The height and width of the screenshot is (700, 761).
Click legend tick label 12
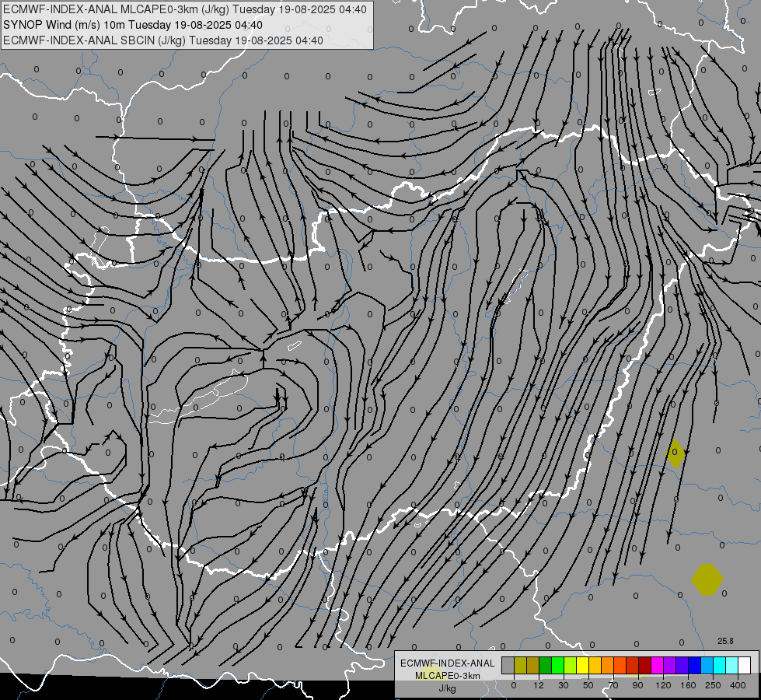pyautogui.click(x=539, y=685)
